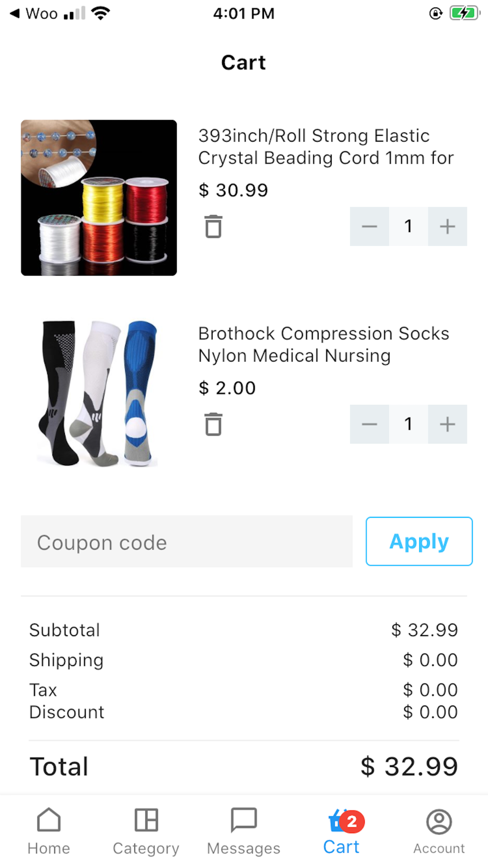Increase quantity of the beading cord
Viewport: 488px width, 868px height.
tap(447, 227)
